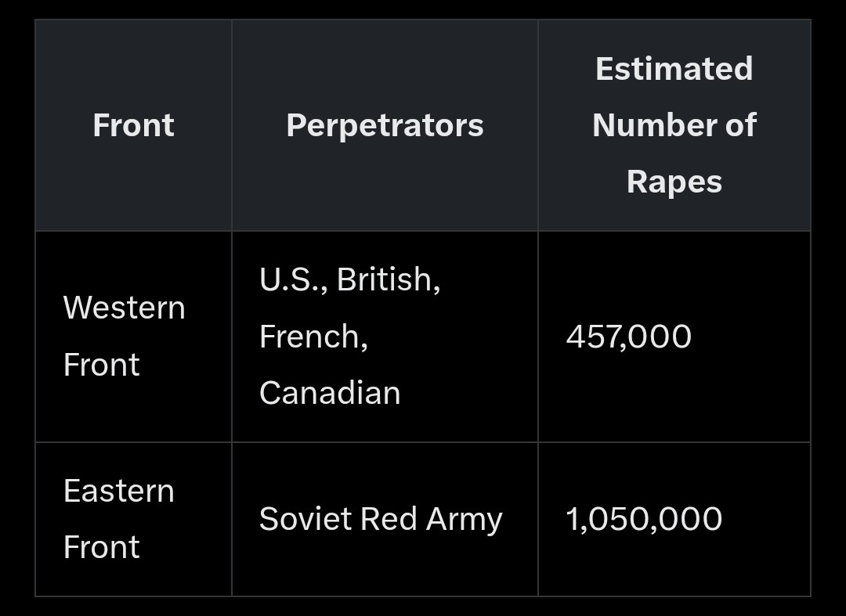This screenshot has height=616, width=846.
Task: Click the word Western in first row
Action: point(124,308)
